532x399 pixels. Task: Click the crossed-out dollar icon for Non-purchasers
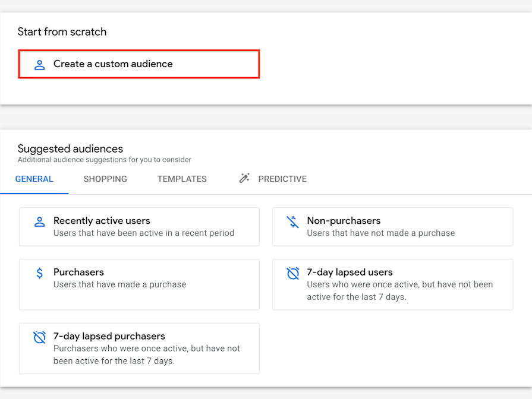pyautogui.click(x=292, y=222)
